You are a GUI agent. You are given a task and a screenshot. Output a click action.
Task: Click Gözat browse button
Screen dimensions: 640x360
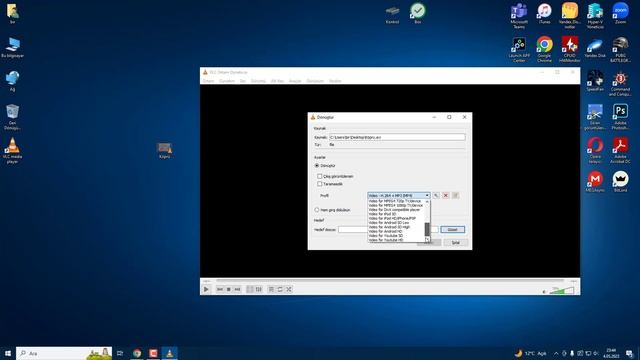click(453, 229)
